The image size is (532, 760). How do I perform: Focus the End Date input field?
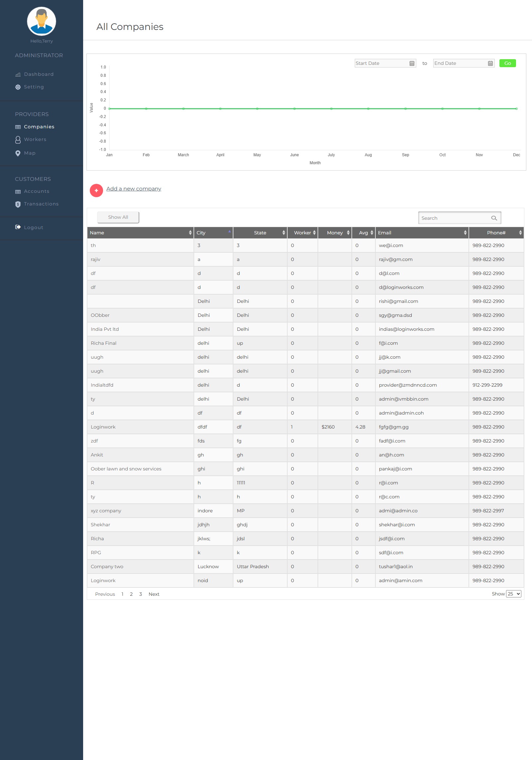pos(464,63)
